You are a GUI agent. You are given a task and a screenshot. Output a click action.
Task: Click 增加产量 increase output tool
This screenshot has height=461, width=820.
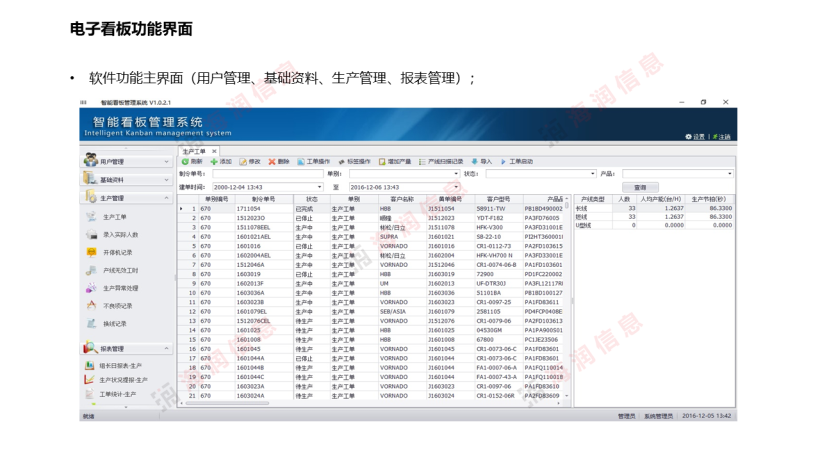click(395, 162)
